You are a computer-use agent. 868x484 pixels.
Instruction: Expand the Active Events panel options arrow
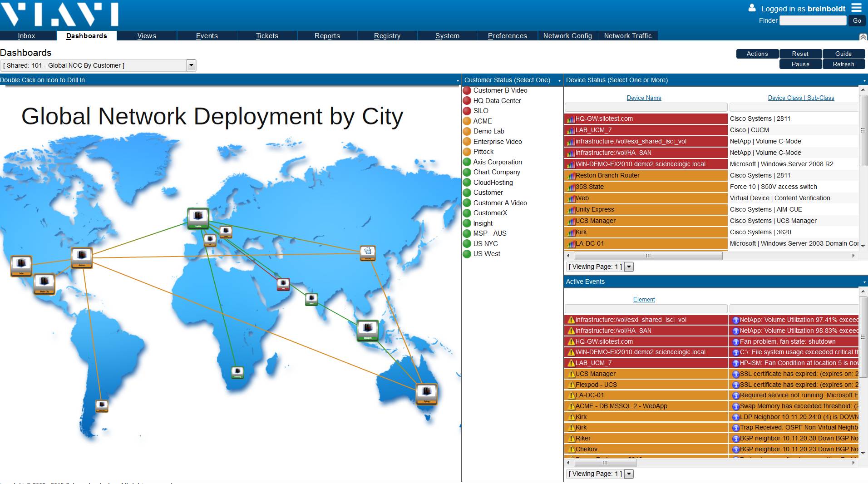click(x=864, y=282)
